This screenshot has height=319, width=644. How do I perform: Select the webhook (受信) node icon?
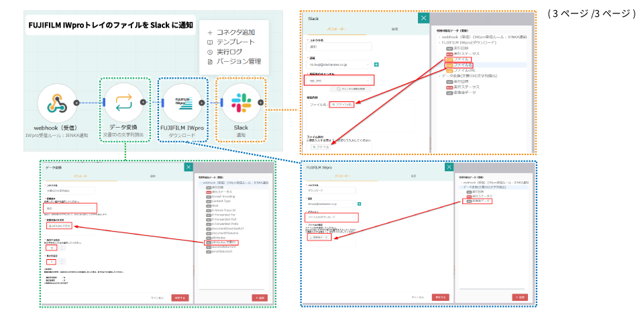click(57, 103)
